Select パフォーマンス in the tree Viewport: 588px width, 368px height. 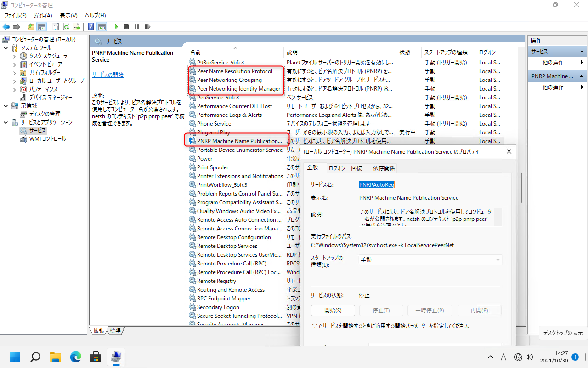pyautogui.click(x=44, y=89)
